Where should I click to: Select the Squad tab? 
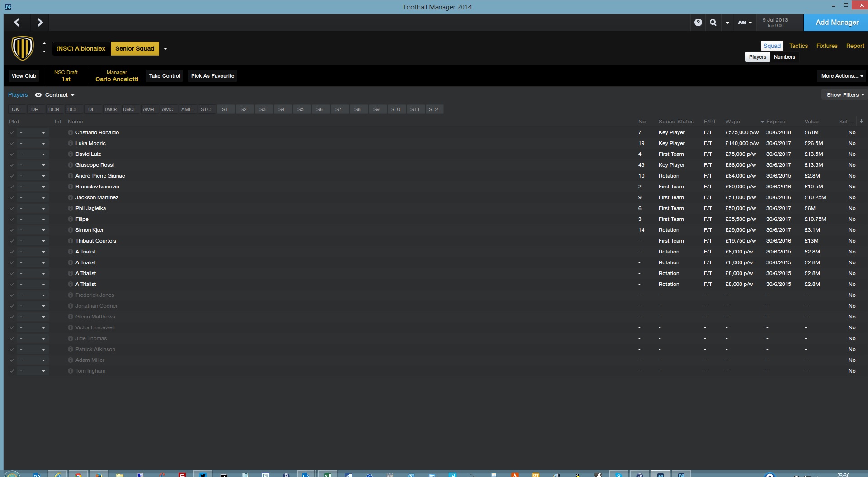point(772,46)
